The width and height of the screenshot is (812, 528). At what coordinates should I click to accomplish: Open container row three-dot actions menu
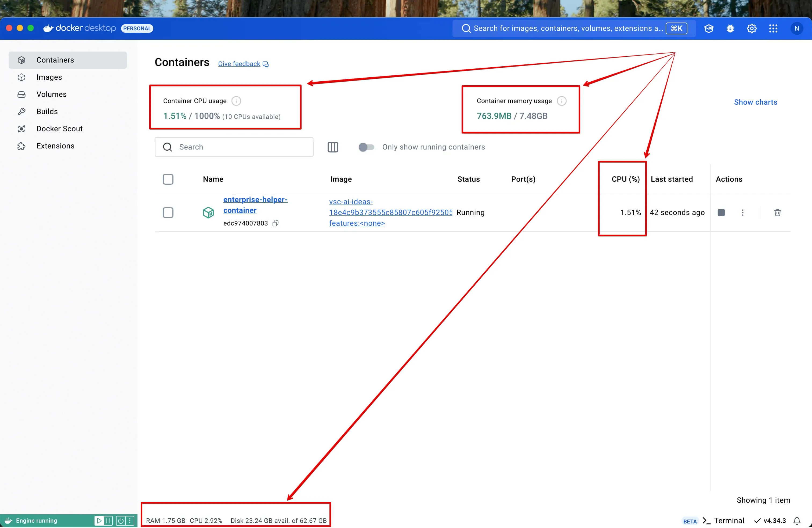(x=742, y=213)
